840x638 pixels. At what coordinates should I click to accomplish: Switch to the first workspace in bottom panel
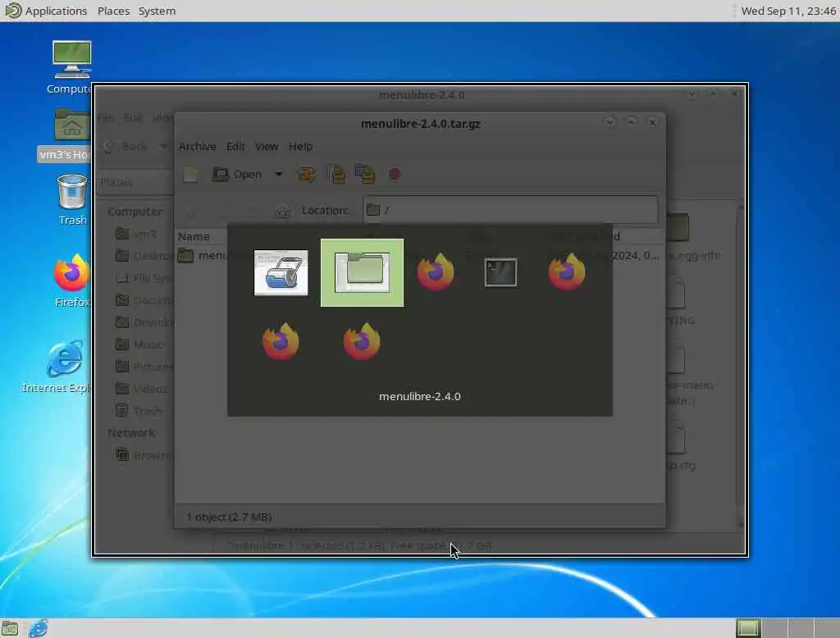click(x=748, y=628)
